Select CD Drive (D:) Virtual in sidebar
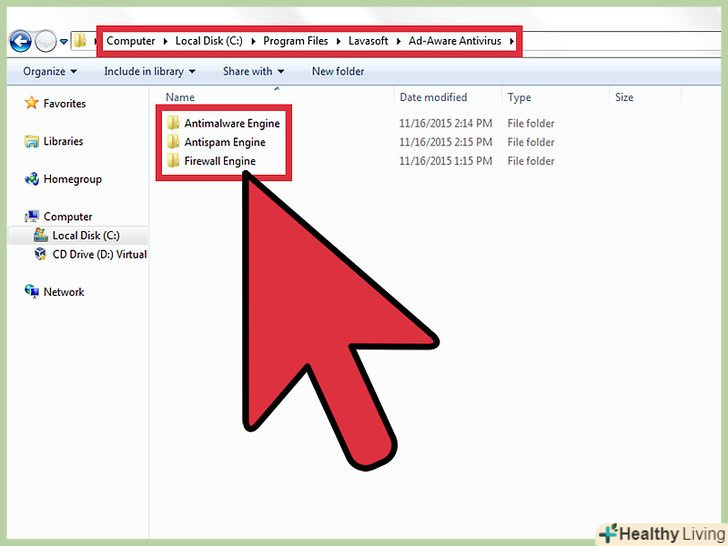Image resolution: width=728 pixels, height=546 pixels. [x=99, y=254]
